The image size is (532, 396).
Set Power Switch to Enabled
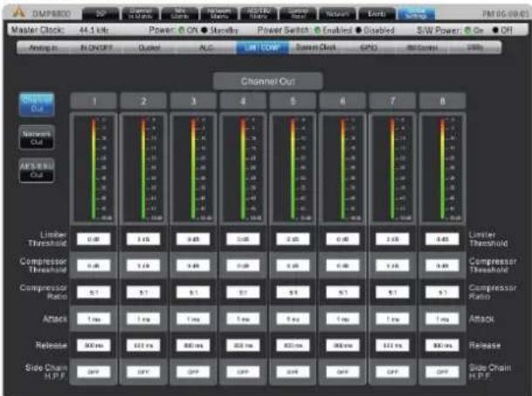(318, 31)
